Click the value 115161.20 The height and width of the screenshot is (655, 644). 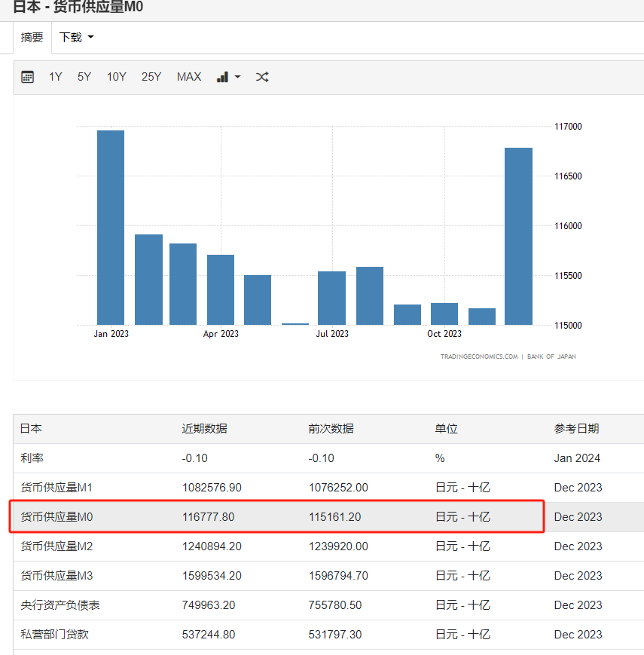point(334,517)
